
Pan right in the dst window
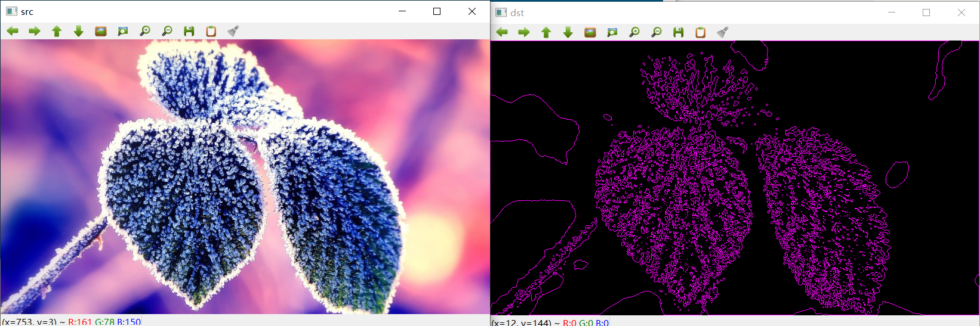pos(524,32)
